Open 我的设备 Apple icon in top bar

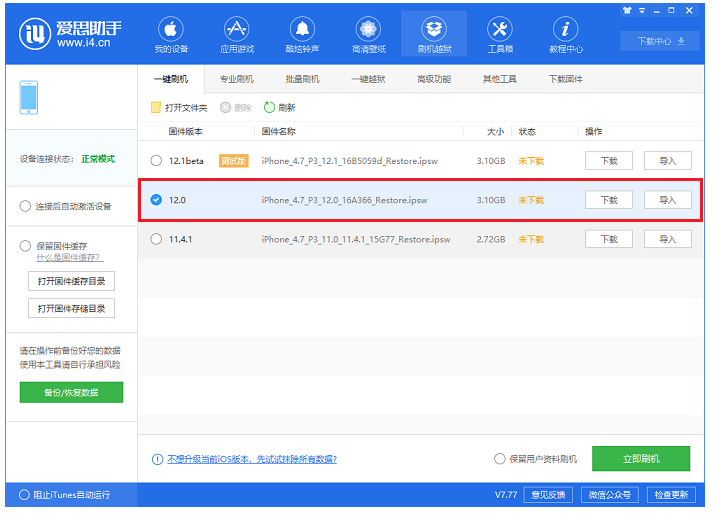170,29
